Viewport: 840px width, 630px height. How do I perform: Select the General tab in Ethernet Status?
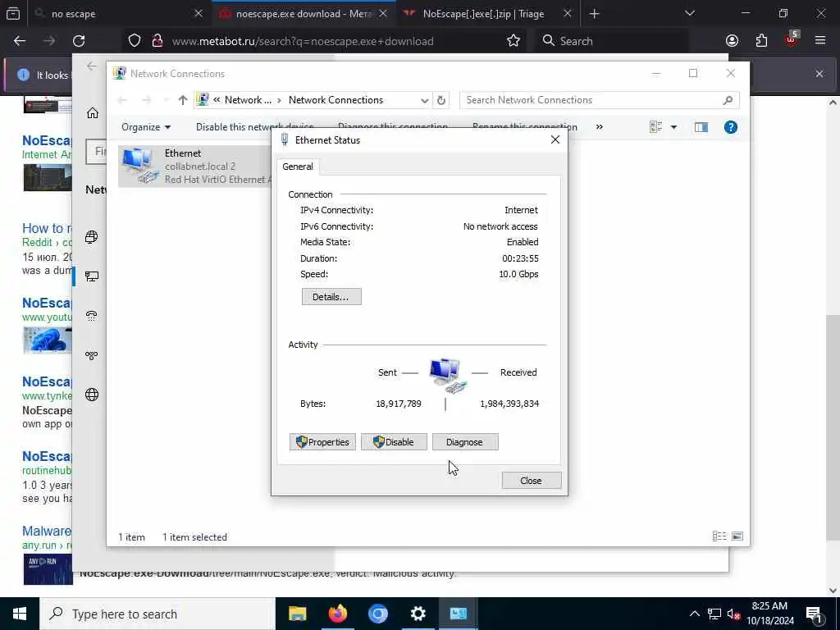click(298, 167)
